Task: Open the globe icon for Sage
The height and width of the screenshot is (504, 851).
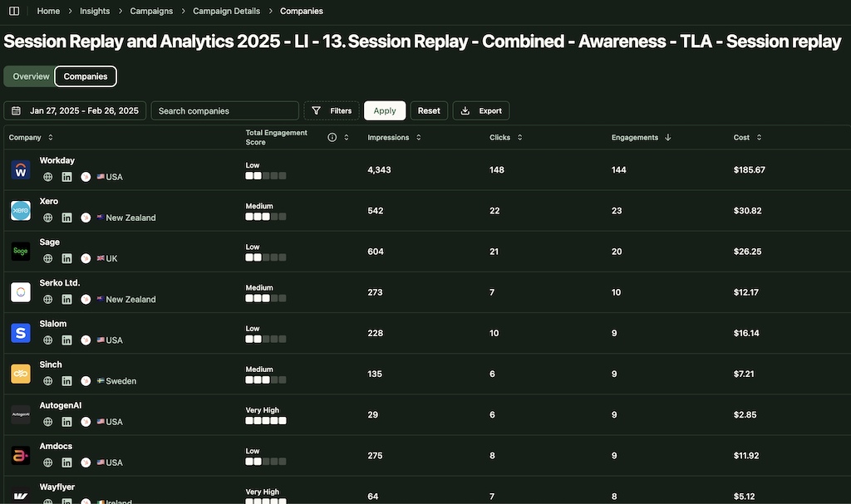Action: 47,257
